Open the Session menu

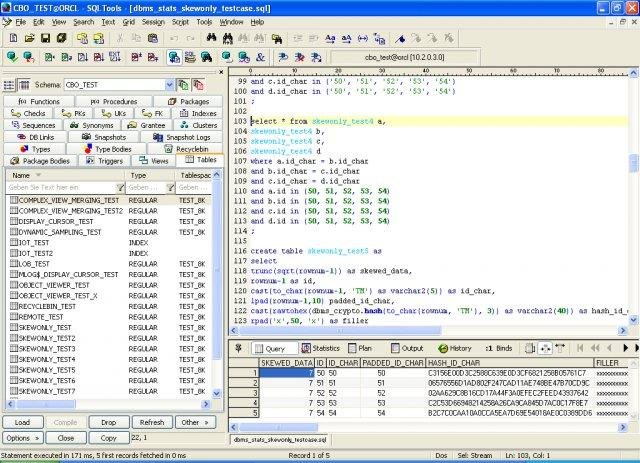[x=153, y=21]
